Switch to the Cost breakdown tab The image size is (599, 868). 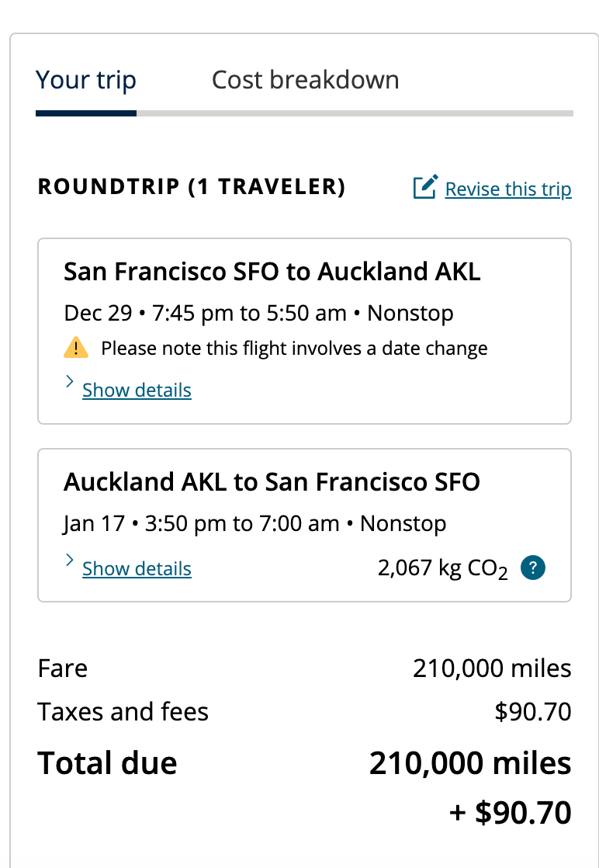pyautogui.click(x=305, y=80)
